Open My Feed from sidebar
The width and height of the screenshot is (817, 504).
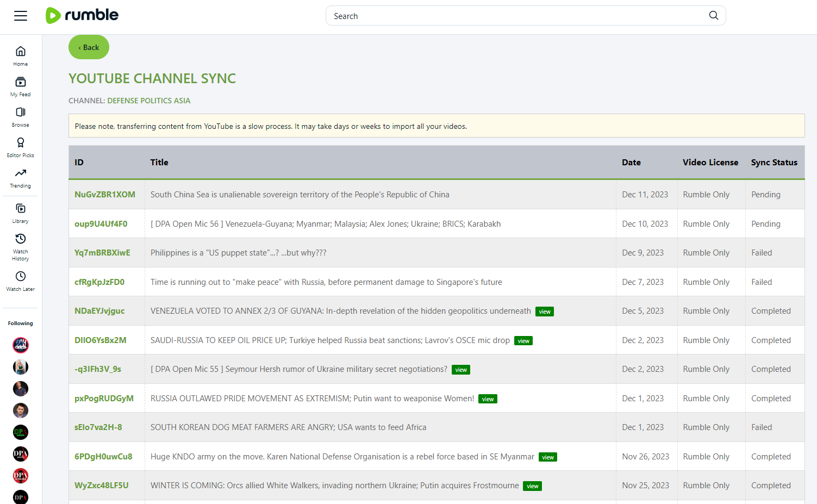[21, 86]
